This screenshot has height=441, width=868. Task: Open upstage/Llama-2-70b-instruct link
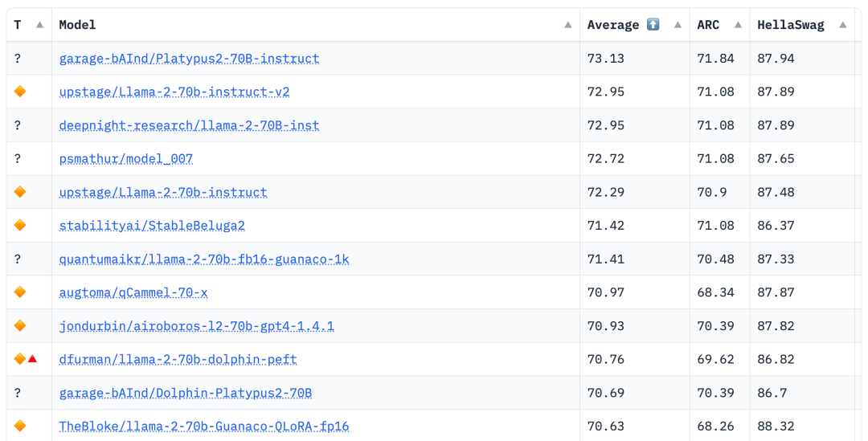coord(163,193)
